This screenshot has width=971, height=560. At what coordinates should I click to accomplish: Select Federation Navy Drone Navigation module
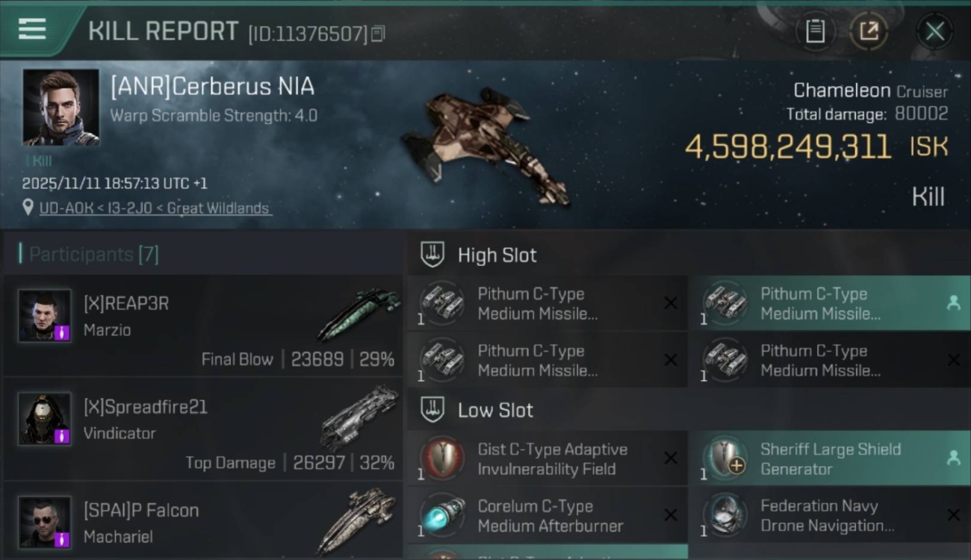click(x=829, y=515)
